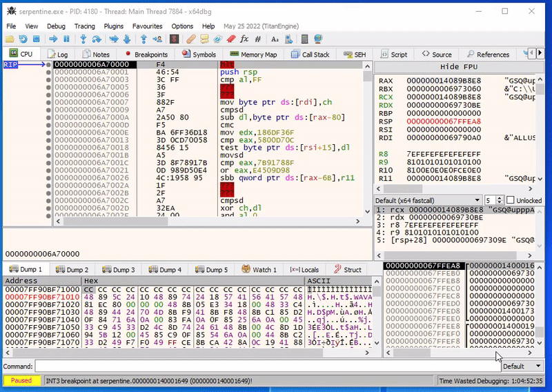
Task: Open the Bookmarks red icon
Action: pyautogui.click(x=231, y=39)
